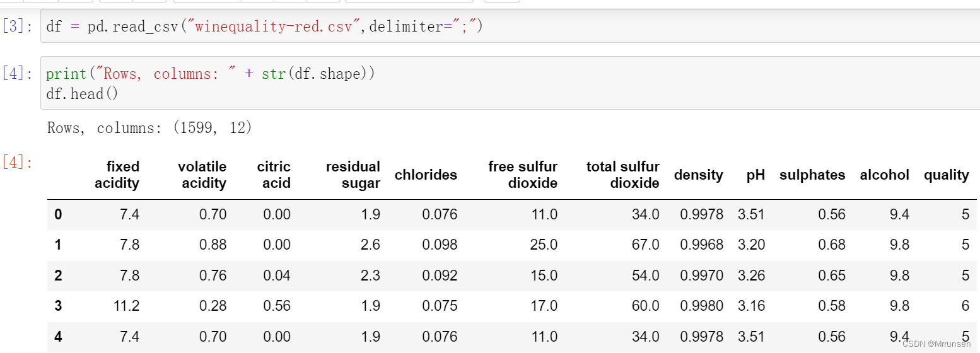Screen dimensions: 980x353
Task: Click the print shape code cell
Action: (x=510, y=83)
